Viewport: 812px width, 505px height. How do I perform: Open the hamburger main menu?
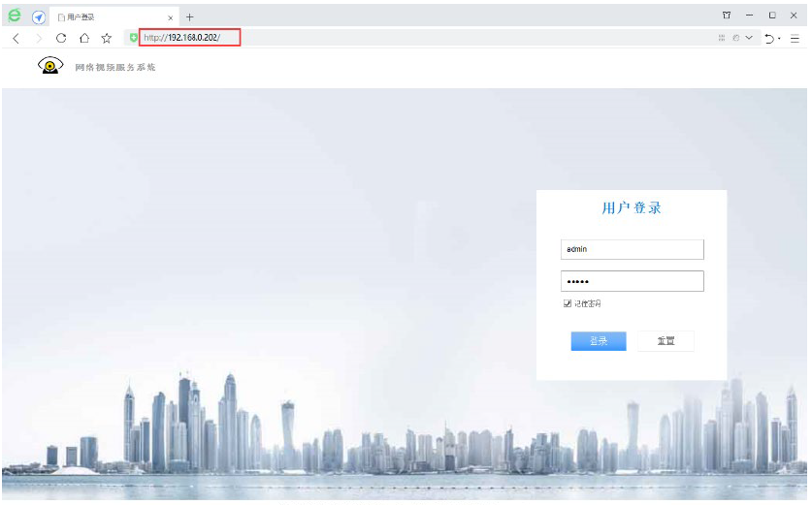click(x=795, y=39)
